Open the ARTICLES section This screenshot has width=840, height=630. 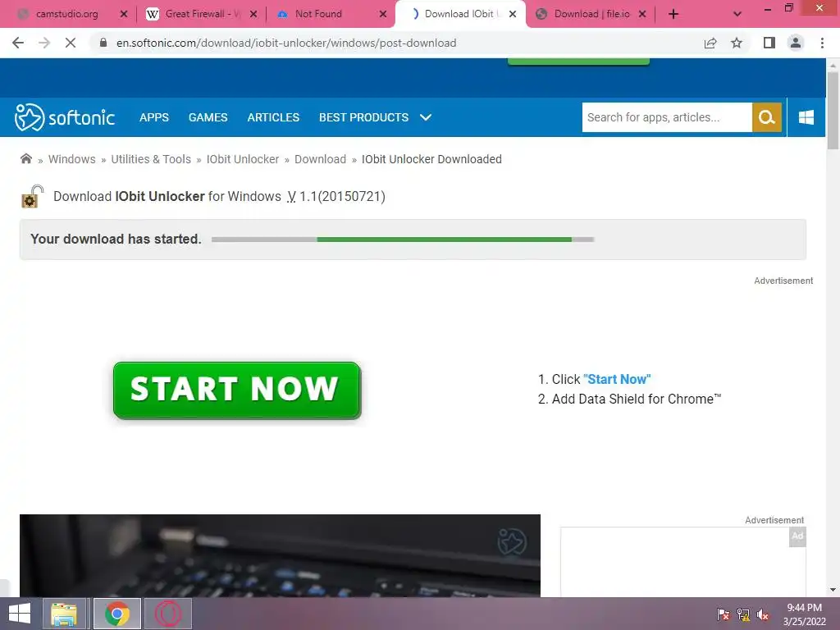[x=273, y=117]
